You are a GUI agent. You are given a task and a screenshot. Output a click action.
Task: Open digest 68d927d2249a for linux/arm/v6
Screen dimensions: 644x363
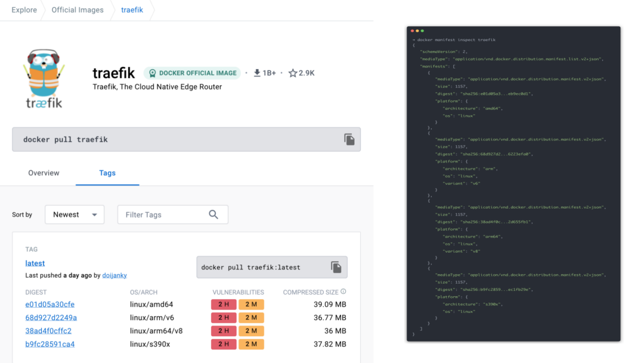point(51,318)
